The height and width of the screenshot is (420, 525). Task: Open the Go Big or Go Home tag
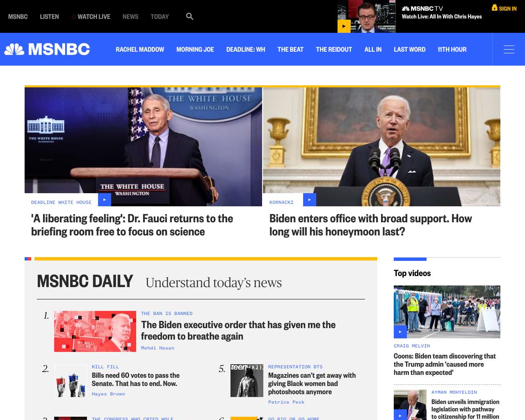[x=294, y=418]
